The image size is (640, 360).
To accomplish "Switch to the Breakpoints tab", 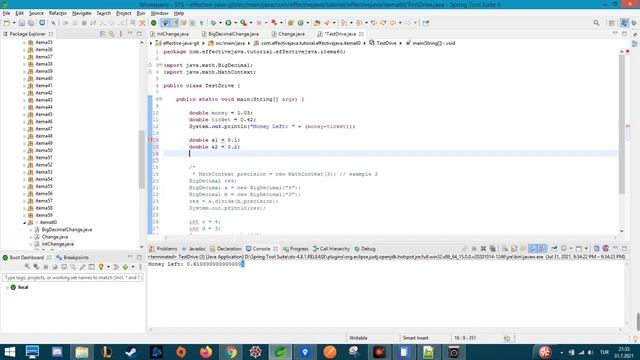I will 72,258.
